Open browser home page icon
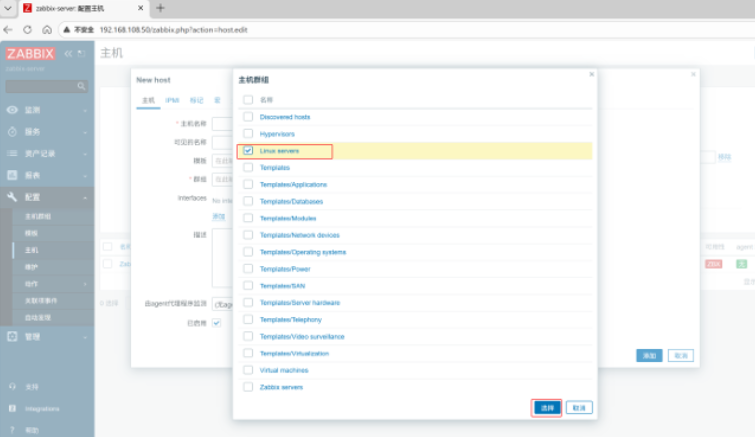The width and height of the screenshot is (755, 437). tap(47, 30)
